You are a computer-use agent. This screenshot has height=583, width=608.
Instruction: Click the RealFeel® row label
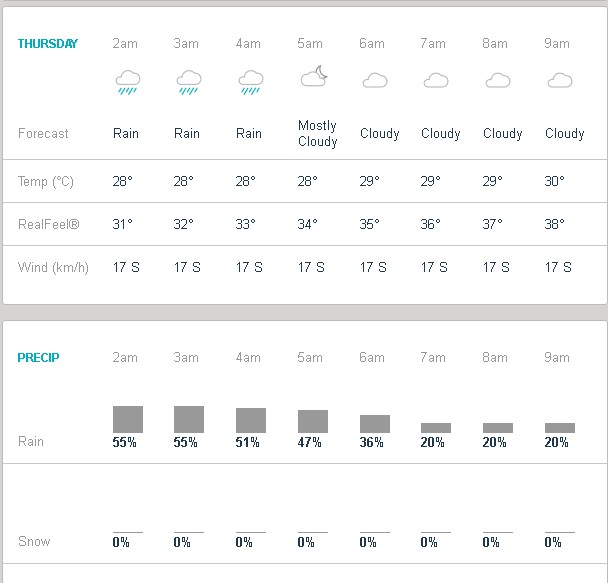[49, 224]
